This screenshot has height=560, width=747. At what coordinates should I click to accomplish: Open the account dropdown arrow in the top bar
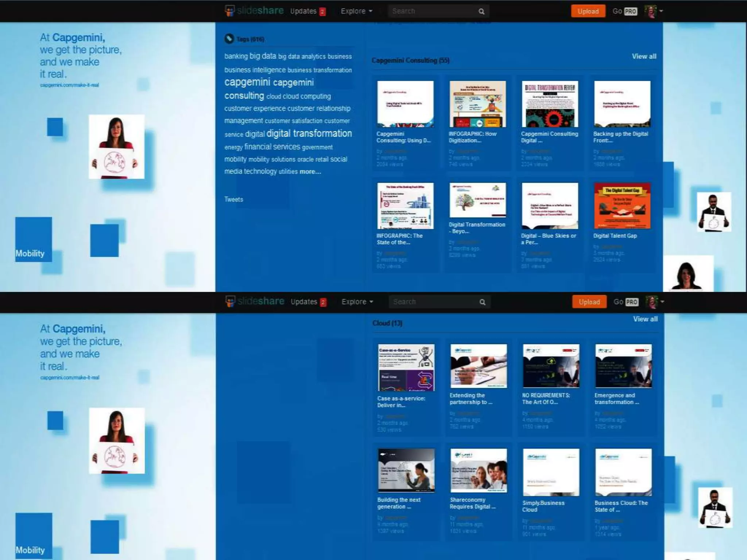(x=661, y=11)
